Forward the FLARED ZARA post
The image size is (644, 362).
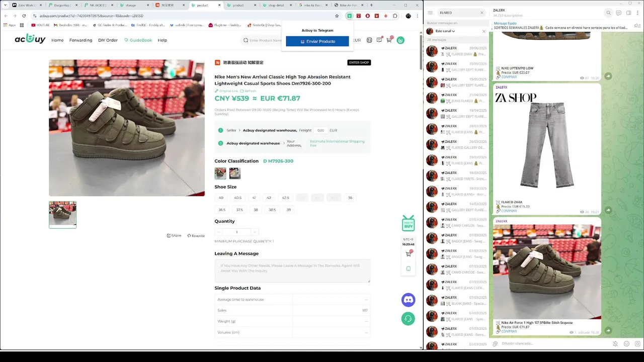(608, 210)
